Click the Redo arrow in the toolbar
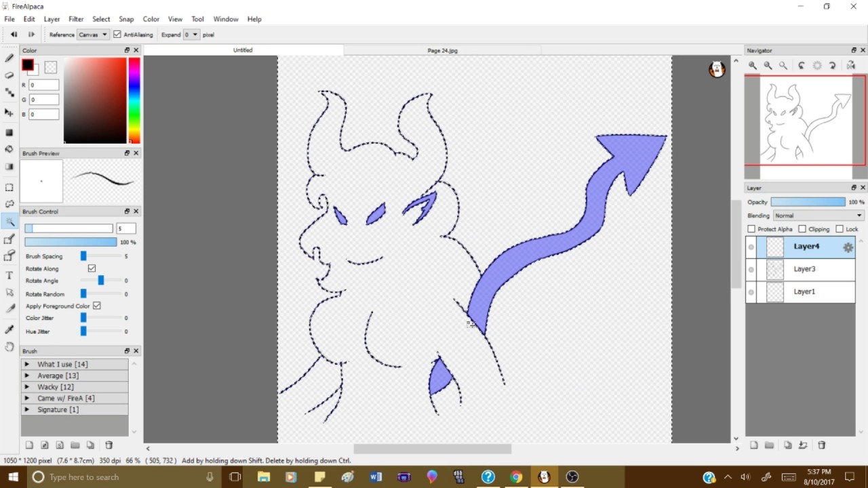The image size is (868, 488). click(x=31, y=35)
